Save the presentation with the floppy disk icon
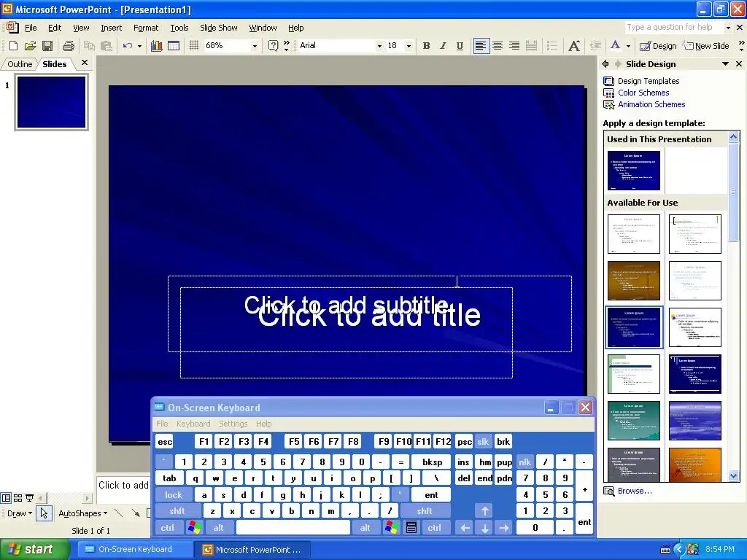Viewport: 747px width, 560px height. coord(47,46)
